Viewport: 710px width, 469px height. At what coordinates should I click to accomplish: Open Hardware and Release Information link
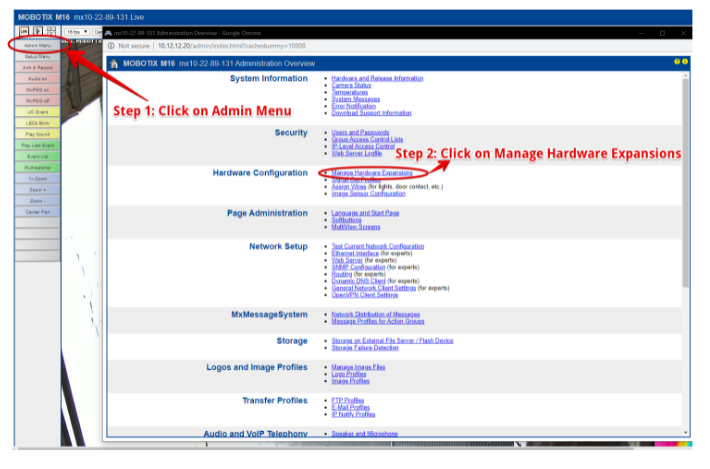377,78
